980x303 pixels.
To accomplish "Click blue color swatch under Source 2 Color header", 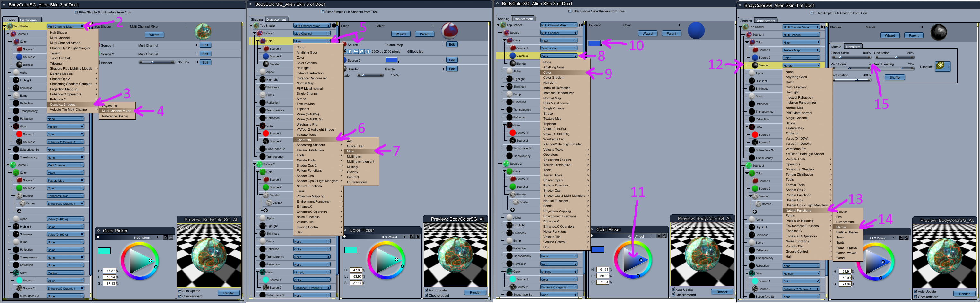I will click(594, 43).
